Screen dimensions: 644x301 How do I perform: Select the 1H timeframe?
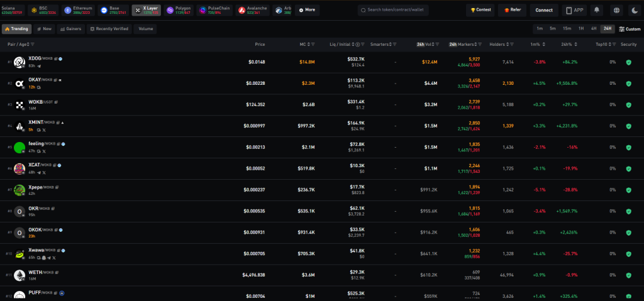pos(581,29)
